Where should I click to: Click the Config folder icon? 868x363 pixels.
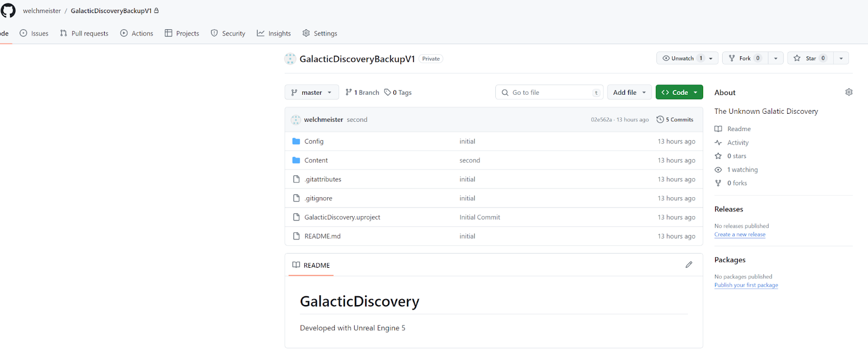click(296, 141)
